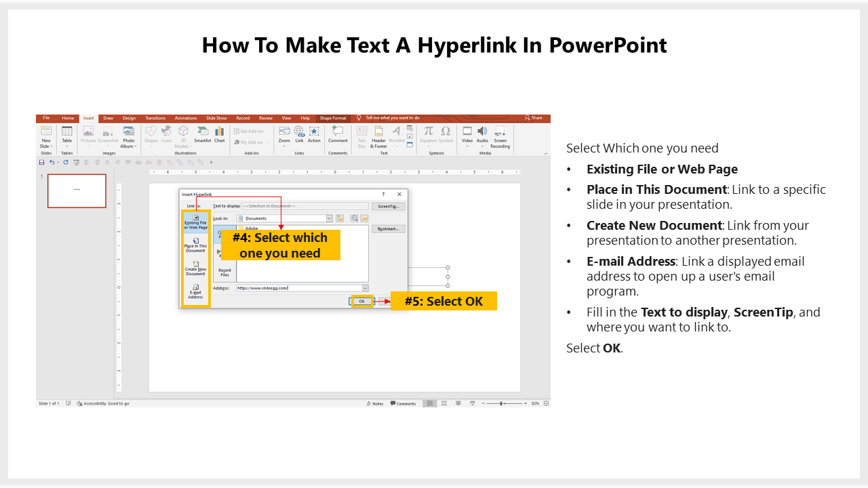The height and width of the screenshot is (488, 868).
Task: Click the Action icon
Action: tap(314, 131)
